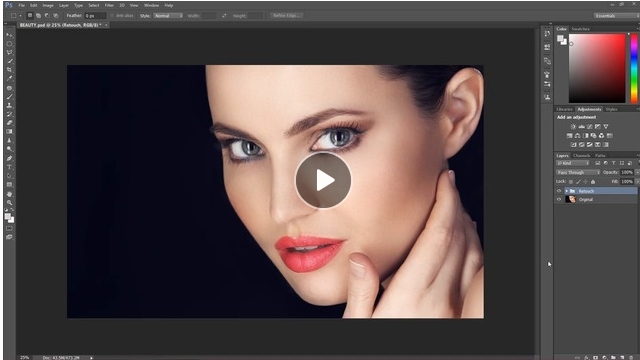
Task: Select the Eraser tool
Action: pyautogui.click(x=9, y=122)
